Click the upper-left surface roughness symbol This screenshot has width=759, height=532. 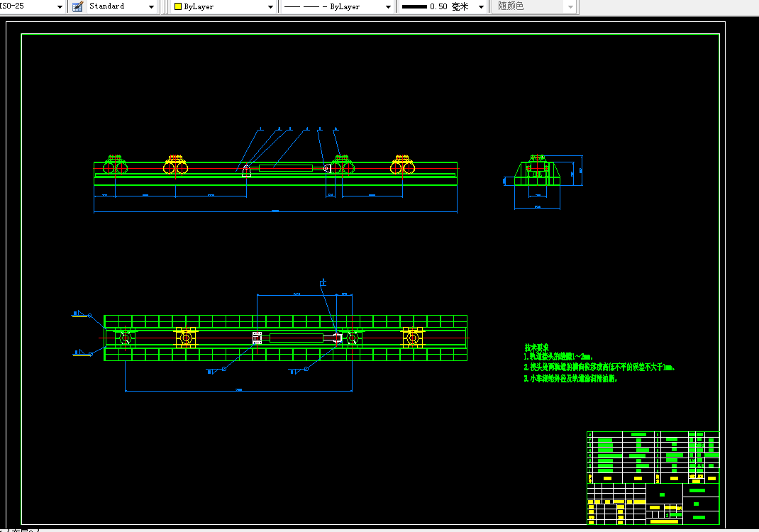click(81, 314)
